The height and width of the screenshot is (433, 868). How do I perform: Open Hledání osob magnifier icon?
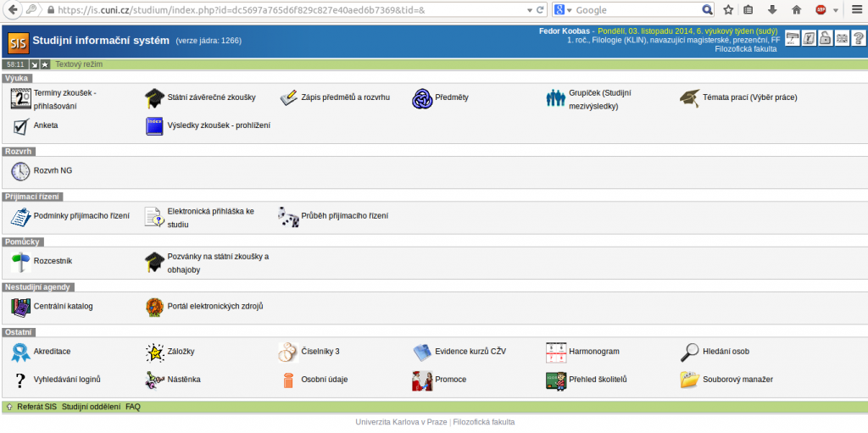pos(689,352)
